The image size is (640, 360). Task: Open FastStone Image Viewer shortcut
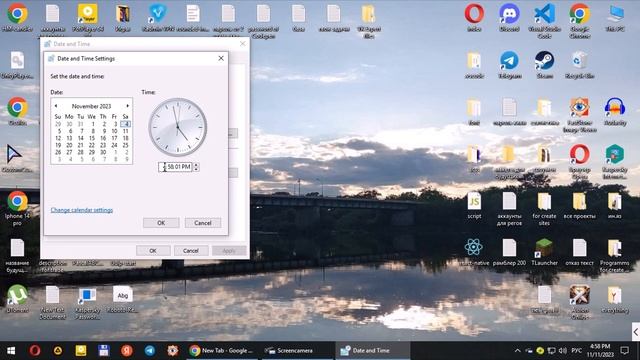click(580, 115)
